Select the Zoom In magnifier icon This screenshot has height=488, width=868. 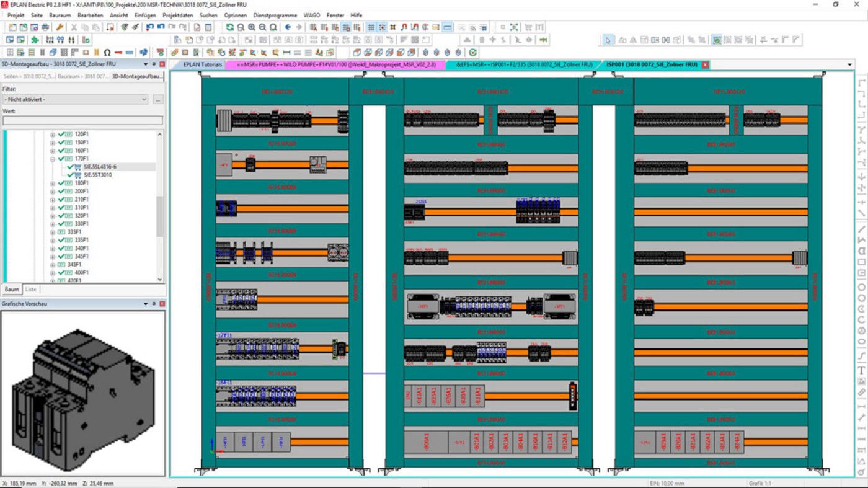point(251,27)
